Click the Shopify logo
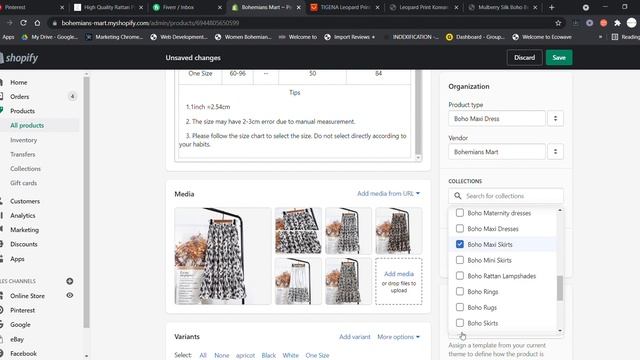Viewport: 640px width, 360px height. pyautogui.click(x=19, y=58)
